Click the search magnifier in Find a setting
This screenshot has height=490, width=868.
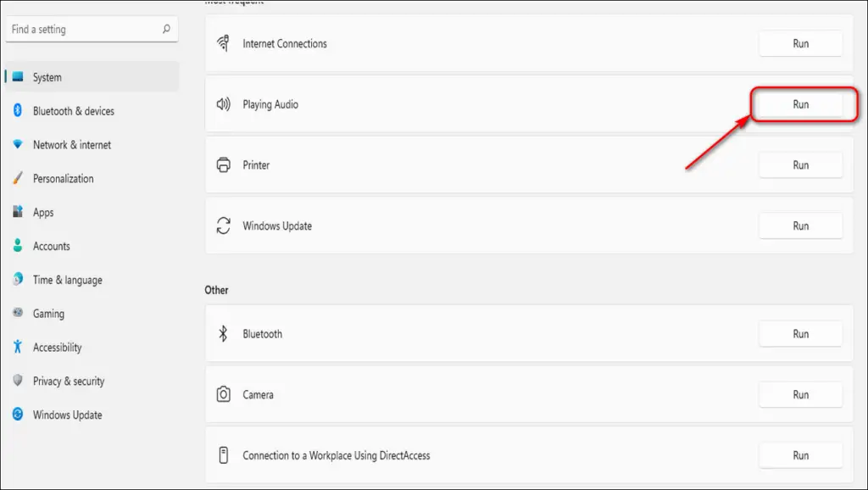pyautogui.click(x=167, y=29)
